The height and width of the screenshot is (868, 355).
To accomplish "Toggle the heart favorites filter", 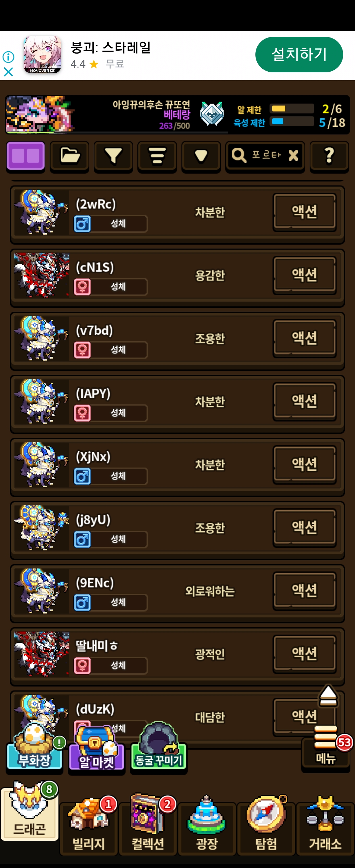I will tap(201, 157).
